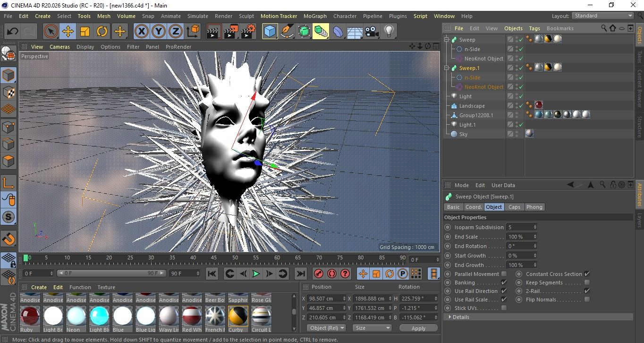Toggle Use Rail Direction checkbox
This screenshot has height=343, width=644.
(x=504, y=291)
